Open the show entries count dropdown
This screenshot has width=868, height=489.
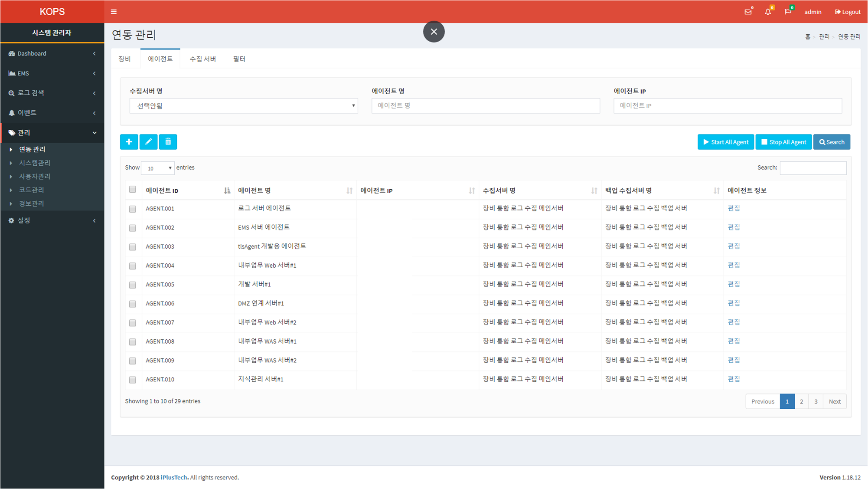(x=158, y=168)
